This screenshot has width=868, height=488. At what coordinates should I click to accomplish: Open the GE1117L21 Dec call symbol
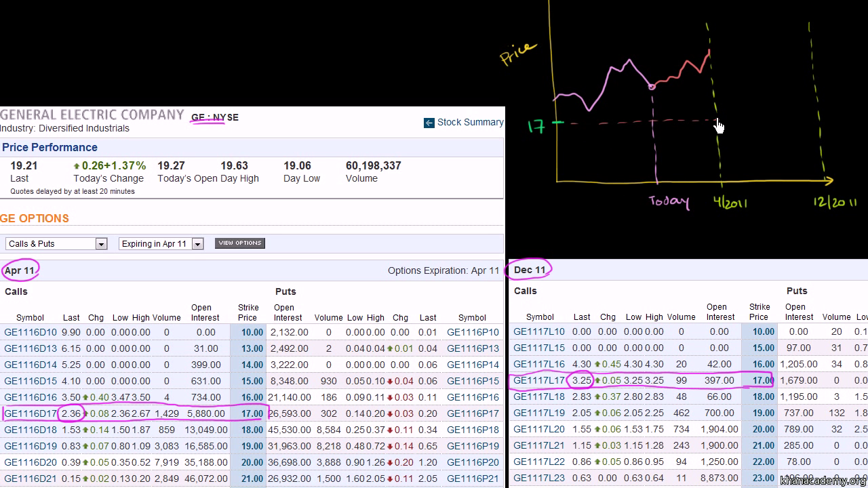pyautogui.click(x=539, y=445)
